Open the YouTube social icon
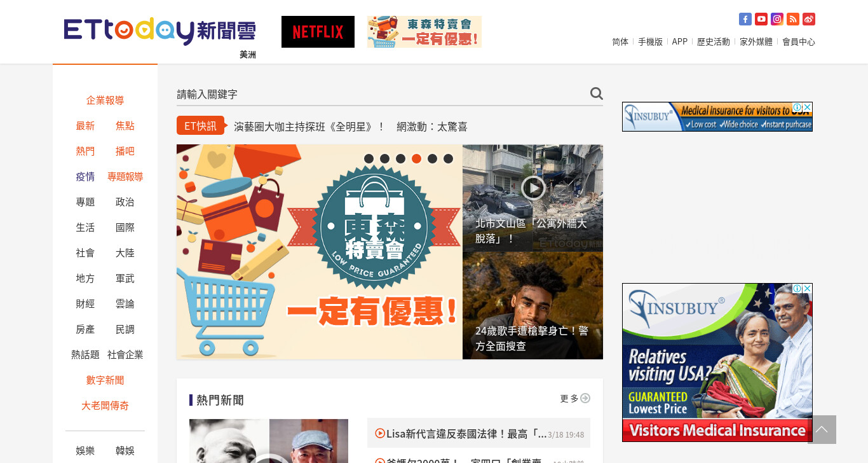 click(x=761, y=19)
